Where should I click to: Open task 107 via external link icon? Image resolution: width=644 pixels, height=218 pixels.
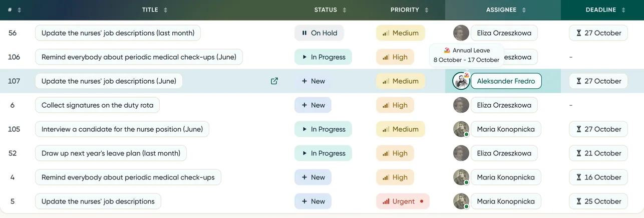click(x=274, y=81)
